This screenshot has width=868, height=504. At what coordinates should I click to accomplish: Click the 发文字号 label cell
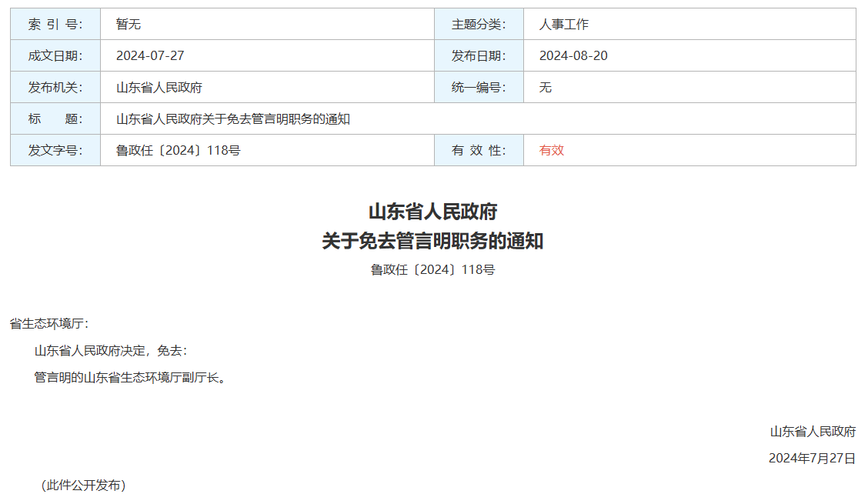pos(55,150)
